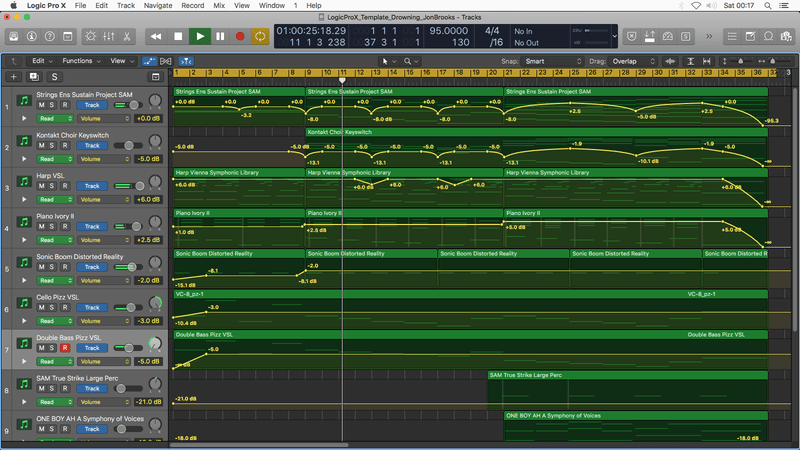Click the tempo value 95.0000 in display
This screenshot has width=800, height=450.
[448, 31]
